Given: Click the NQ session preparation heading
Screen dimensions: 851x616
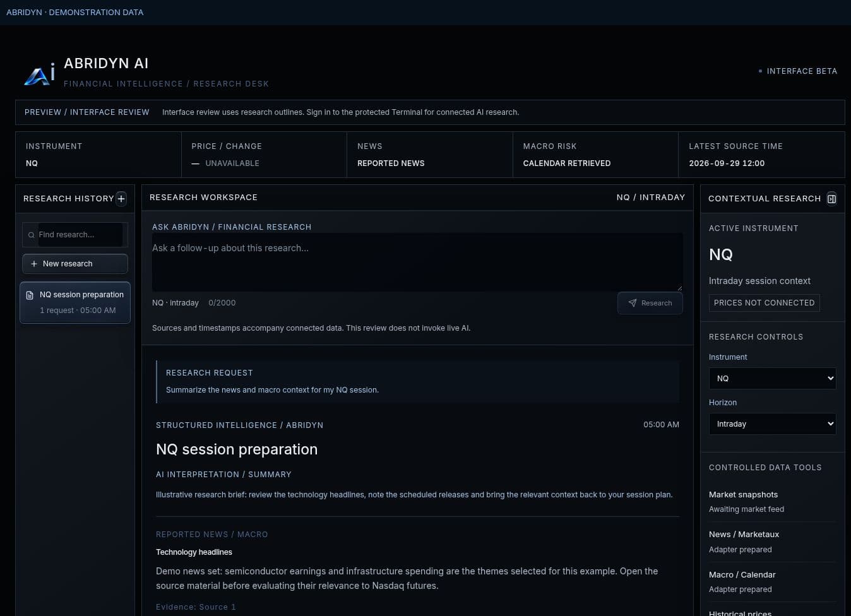Looking at the screenshot, I should click(237, 449).
